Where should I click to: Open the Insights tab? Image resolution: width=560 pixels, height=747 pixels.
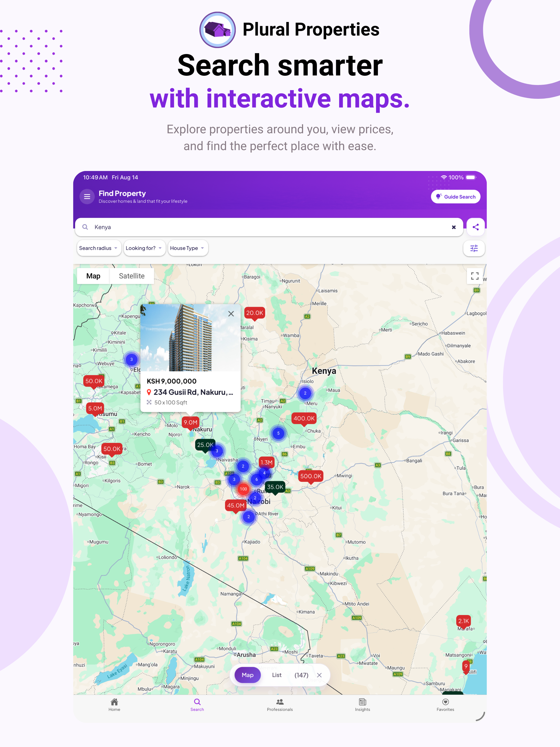pyautogui.click(x=362, y=705)
